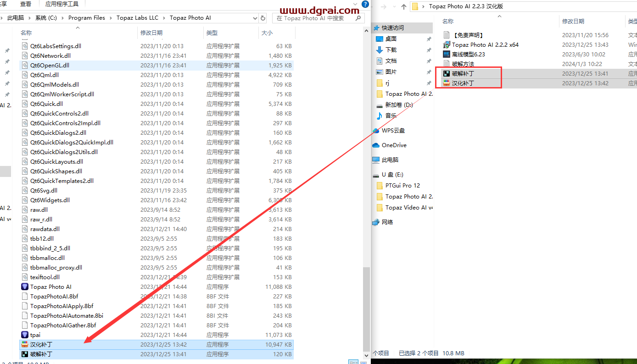Click the refresh button beside the address bar
The image size is (637, 364).
tap(263, 18)
